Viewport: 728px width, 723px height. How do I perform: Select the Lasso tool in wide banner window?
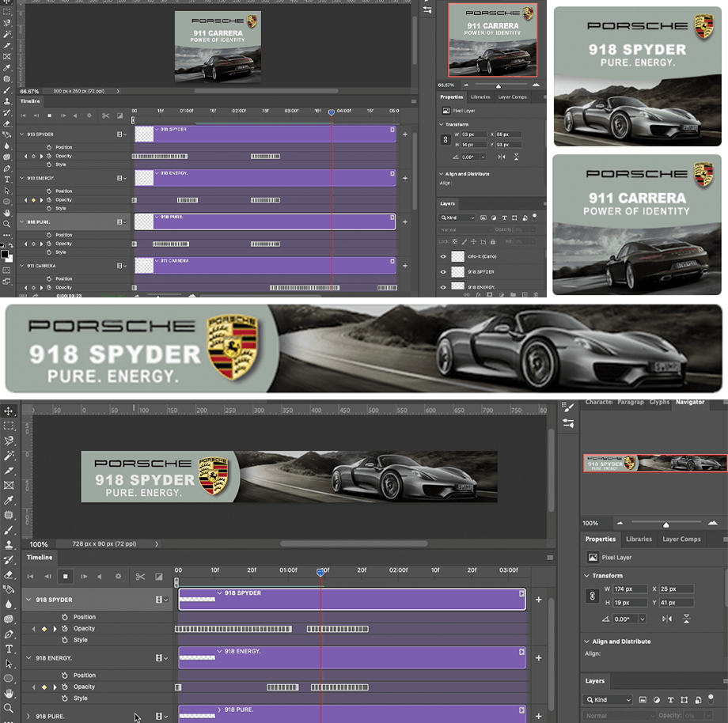coord(9,441)
